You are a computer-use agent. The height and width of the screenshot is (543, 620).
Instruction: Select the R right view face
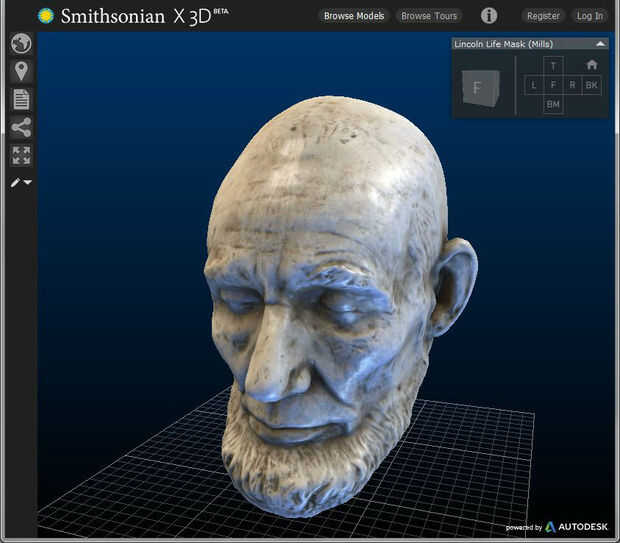[x=572, y=85]
